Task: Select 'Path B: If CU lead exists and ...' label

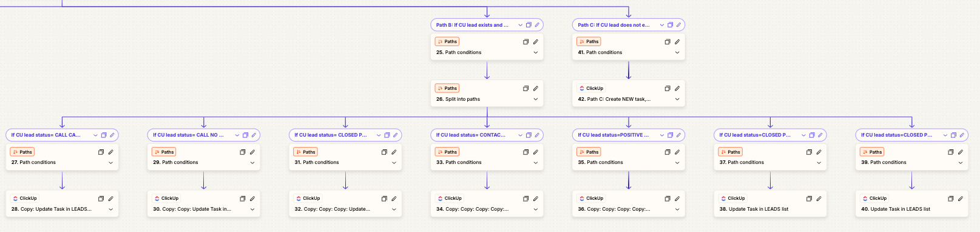Action: click(x=472, y=25)
